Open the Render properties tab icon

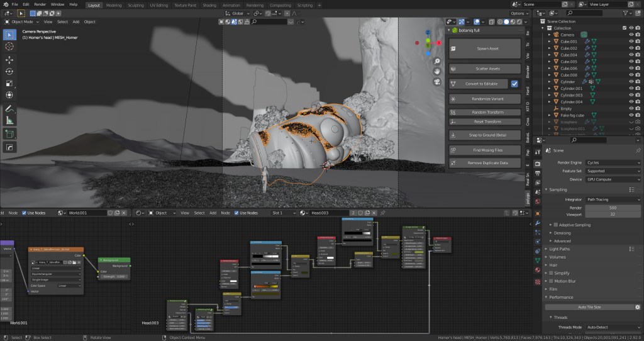click(x=537, y=164)
